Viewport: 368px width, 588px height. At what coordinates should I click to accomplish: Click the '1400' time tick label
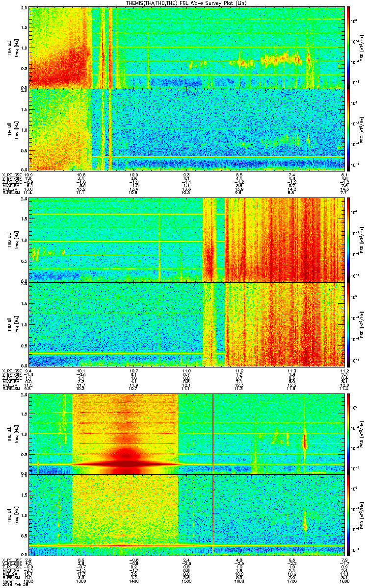(x=134, y=581)
